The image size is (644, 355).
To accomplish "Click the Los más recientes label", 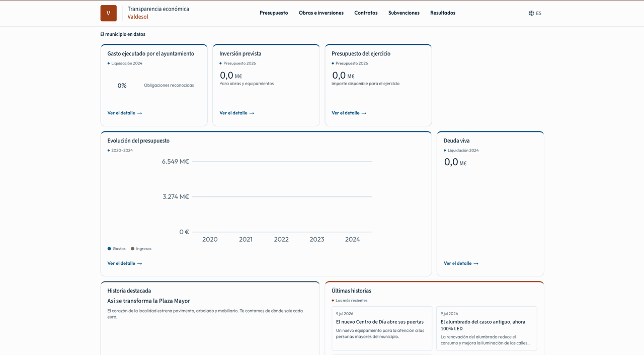I will pyautogui.click(x=352, y=301).
